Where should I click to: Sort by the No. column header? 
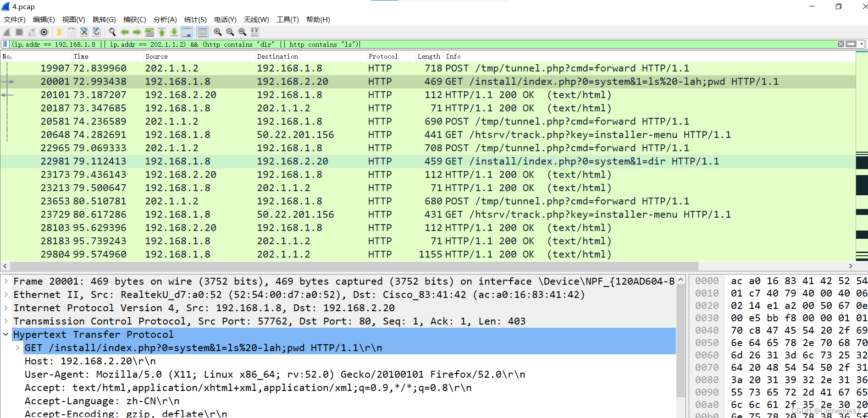36,56
